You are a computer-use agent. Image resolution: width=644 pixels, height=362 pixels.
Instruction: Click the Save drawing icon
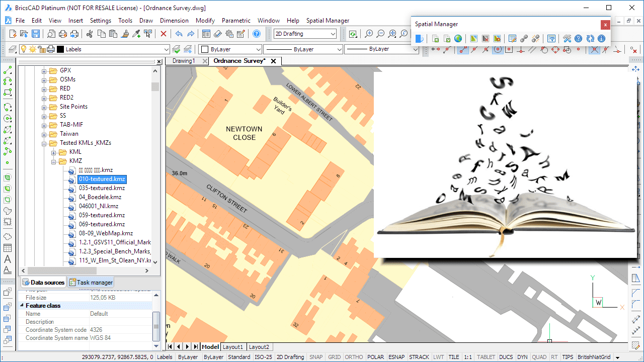[x=36, y=34]
